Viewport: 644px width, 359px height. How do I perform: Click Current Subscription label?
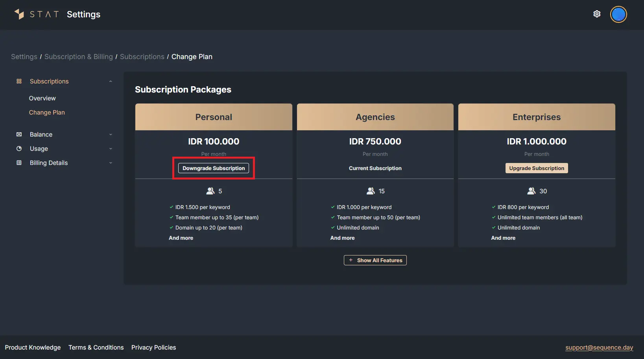[375, 168]
